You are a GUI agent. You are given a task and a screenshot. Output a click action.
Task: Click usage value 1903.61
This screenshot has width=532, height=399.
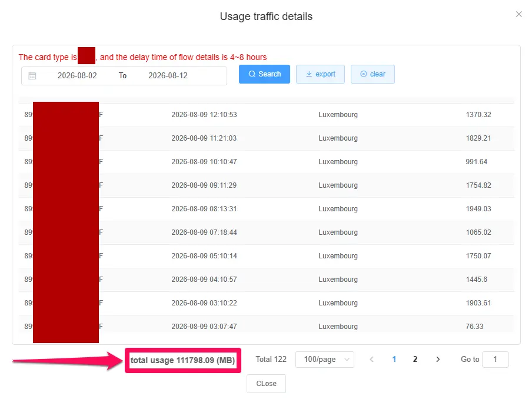pos(478,303)
